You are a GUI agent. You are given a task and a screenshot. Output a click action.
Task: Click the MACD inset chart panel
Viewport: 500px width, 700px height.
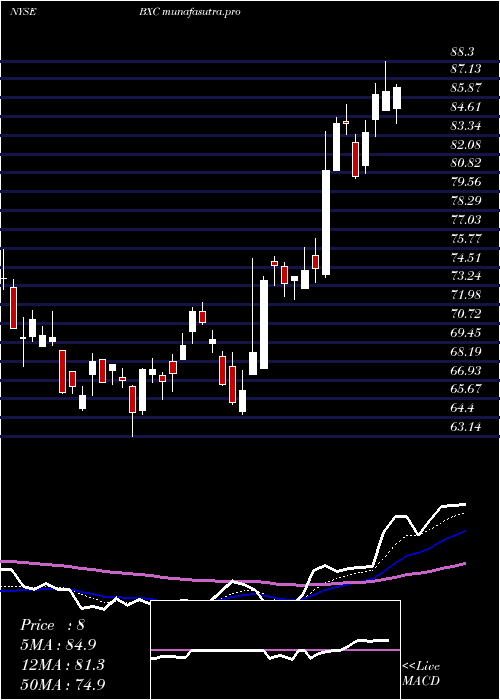click(276, 650)
